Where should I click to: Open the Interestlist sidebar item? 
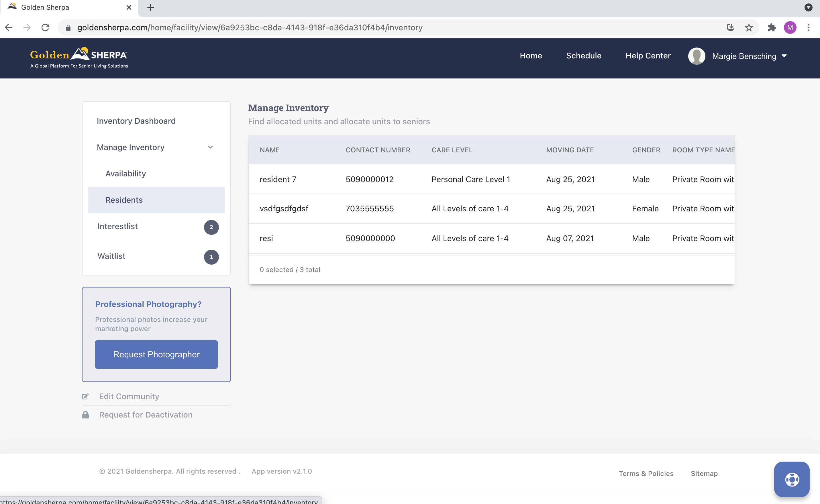(x=117, y=226)
